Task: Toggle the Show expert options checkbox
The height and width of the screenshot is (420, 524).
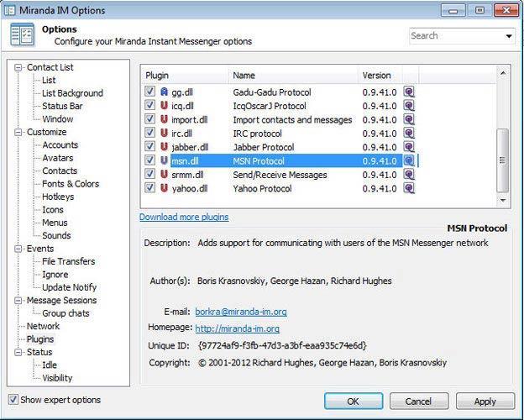Action: (13, 400)
